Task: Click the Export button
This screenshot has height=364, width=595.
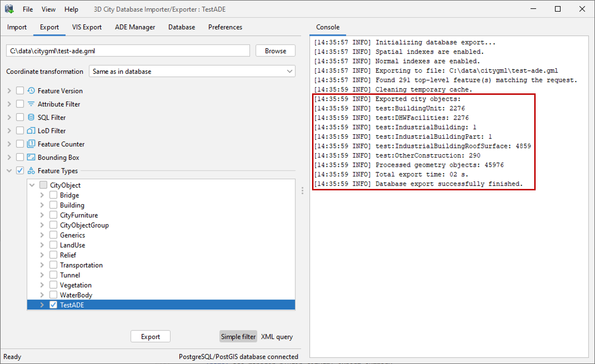Action: click(x=150, y=336)
